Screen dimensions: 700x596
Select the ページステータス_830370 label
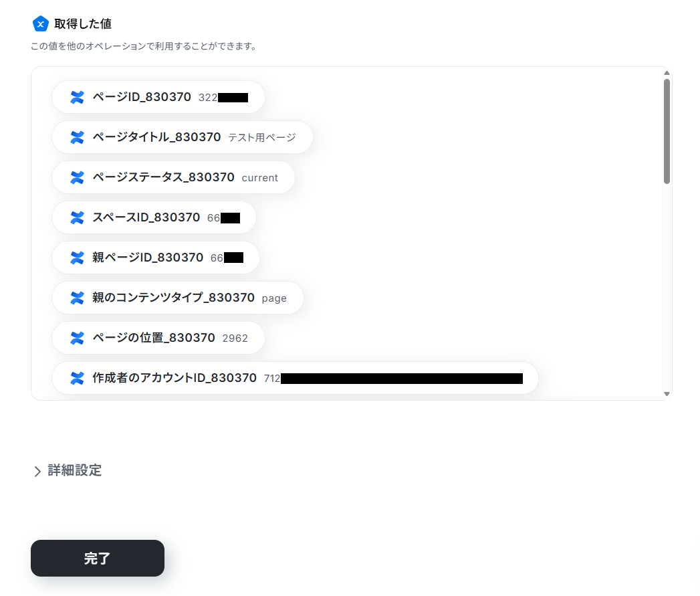pos(163,177)
